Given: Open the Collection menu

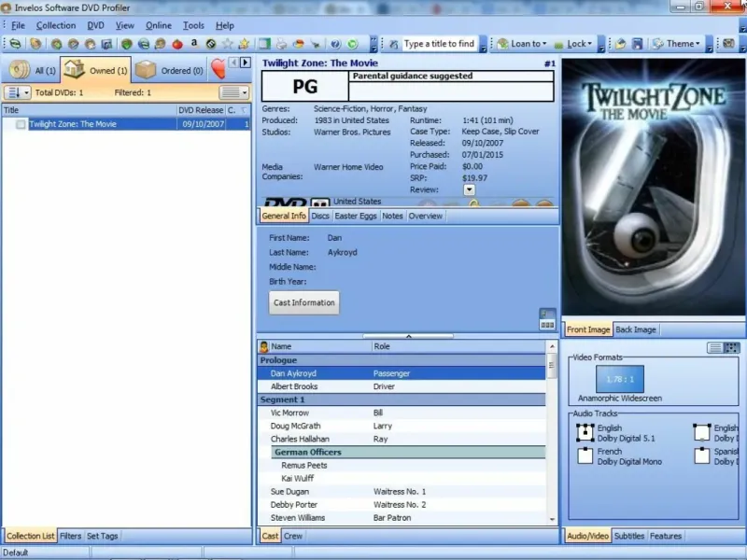Looking at the screenshot, I should tap(56, 26).
